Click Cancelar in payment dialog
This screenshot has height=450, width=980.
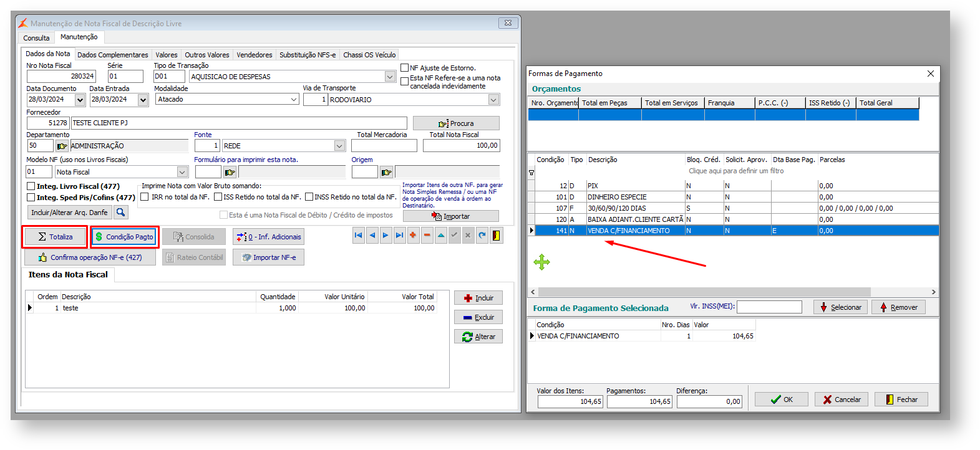[x=842, y=400]
